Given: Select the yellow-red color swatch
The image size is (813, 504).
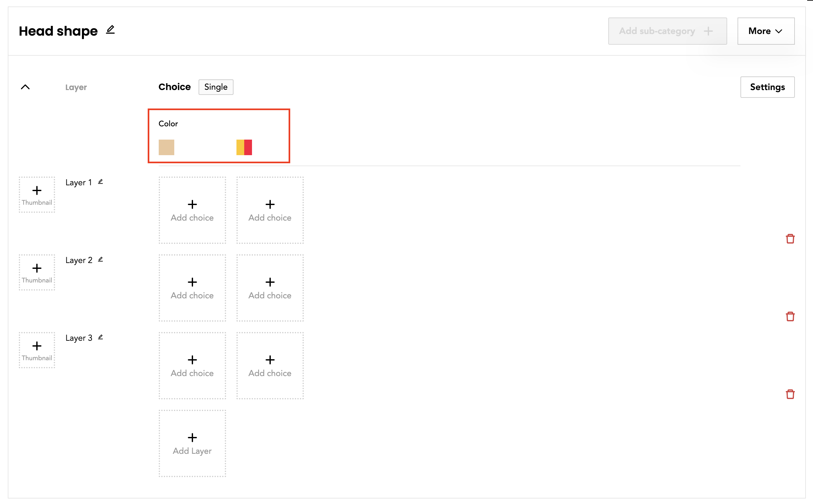Looking at the screenshot, I should click(x=244, y=147).
